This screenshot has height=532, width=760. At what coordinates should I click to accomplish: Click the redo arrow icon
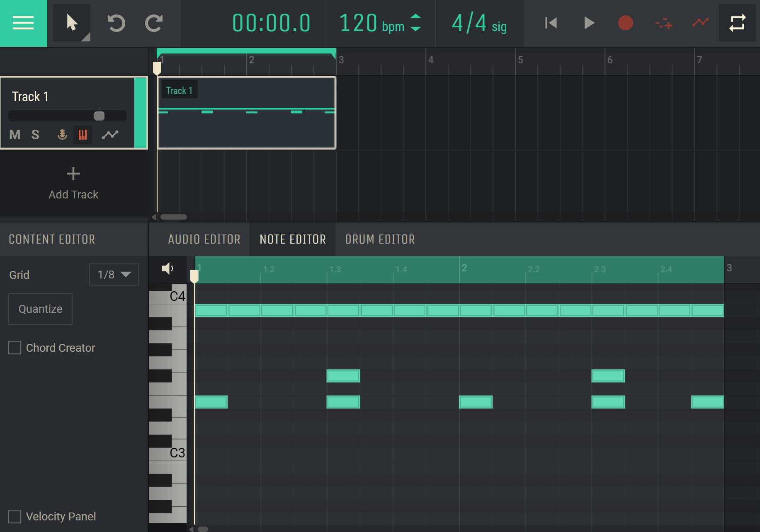154,23
